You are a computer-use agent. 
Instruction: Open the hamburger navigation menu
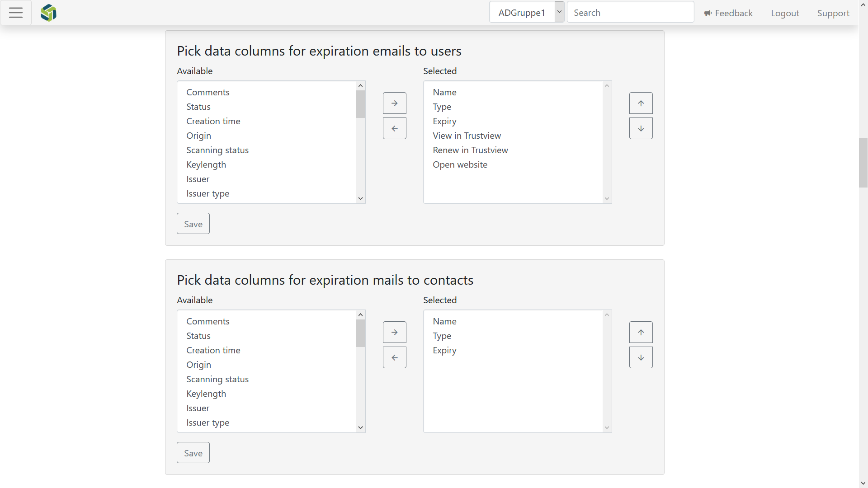[x=16, y=13]
